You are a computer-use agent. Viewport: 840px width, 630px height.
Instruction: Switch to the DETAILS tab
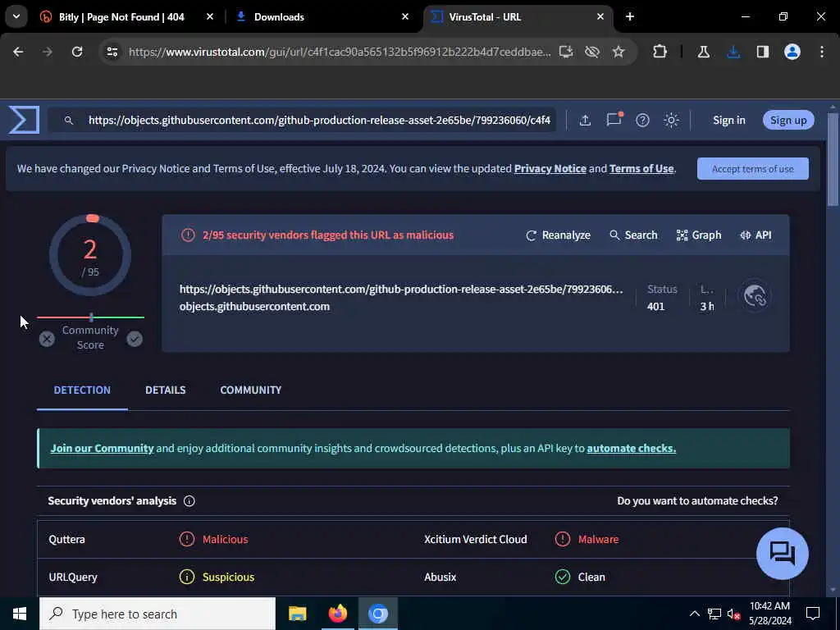[166, 390]
